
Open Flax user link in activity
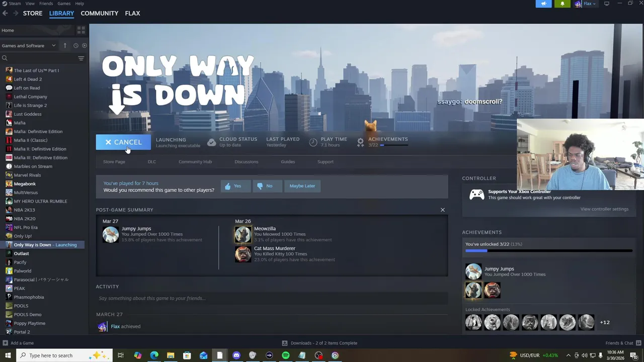pos(115,327)
